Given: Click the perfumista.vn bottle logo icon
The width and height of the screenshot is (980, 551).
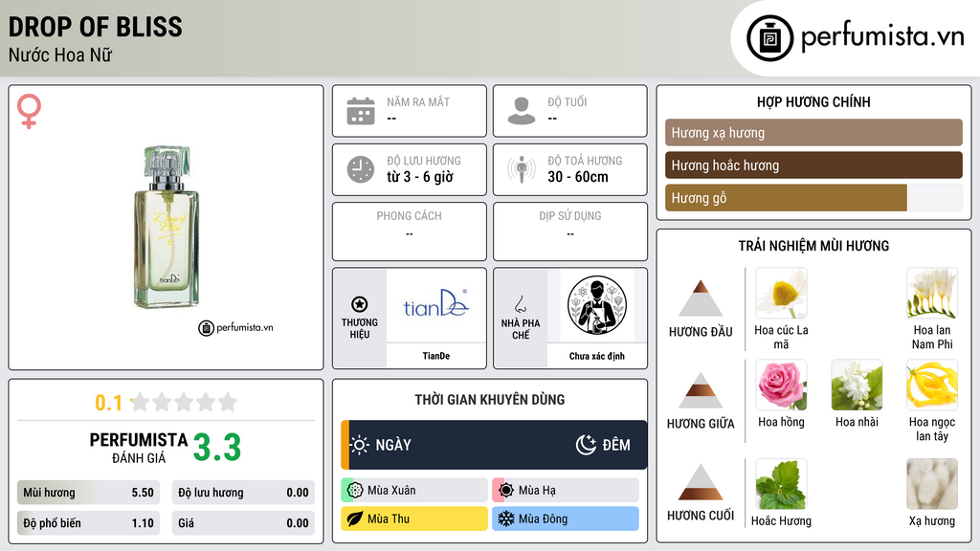Looking at the screenshot, I should tap(769, 38).
